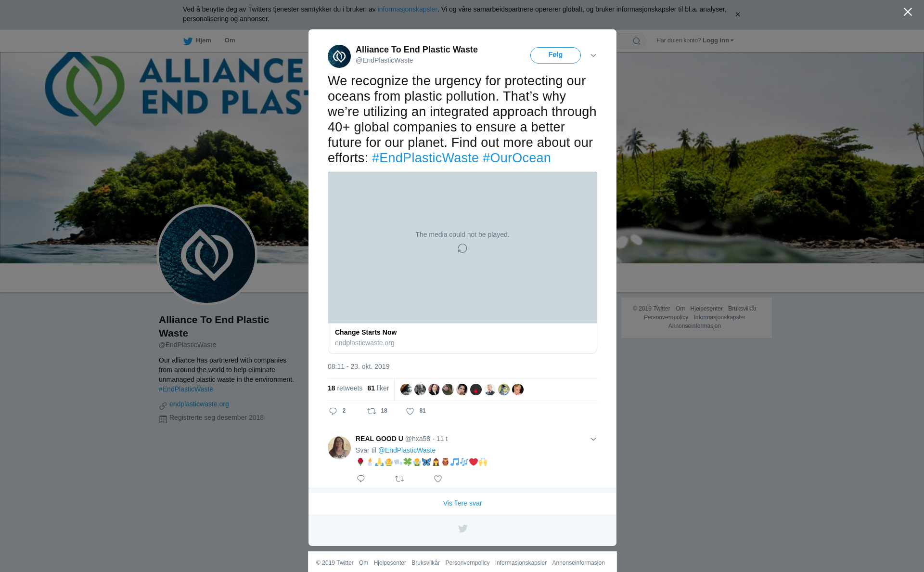Viewport: 924px width, 572px height.
Task: Dismiss the cookie notice banner
Action: pos(737,14)
